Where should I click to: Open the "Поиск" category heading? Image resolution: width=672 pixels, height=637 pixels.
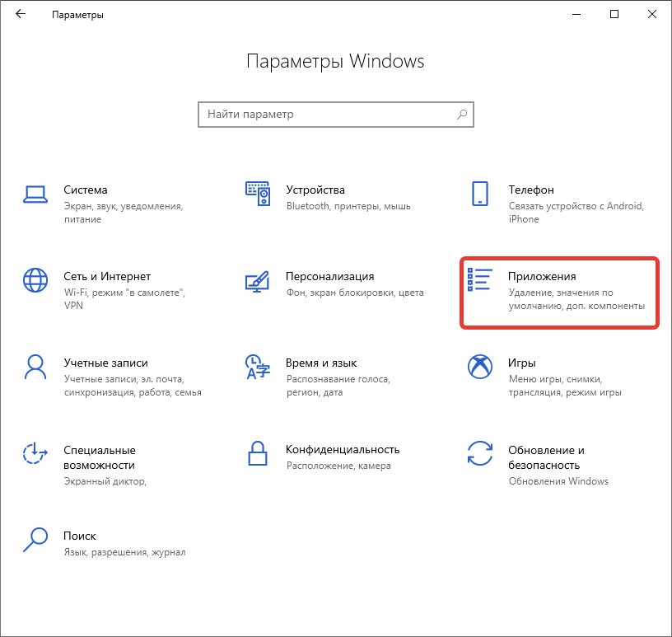[x=80, y=536]
